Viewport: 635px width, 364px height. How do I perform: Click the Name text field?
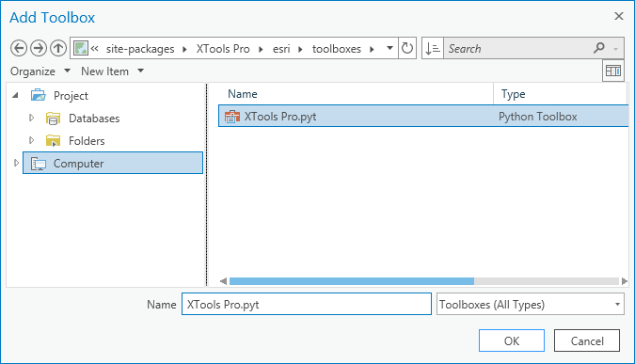click(307, 304)
